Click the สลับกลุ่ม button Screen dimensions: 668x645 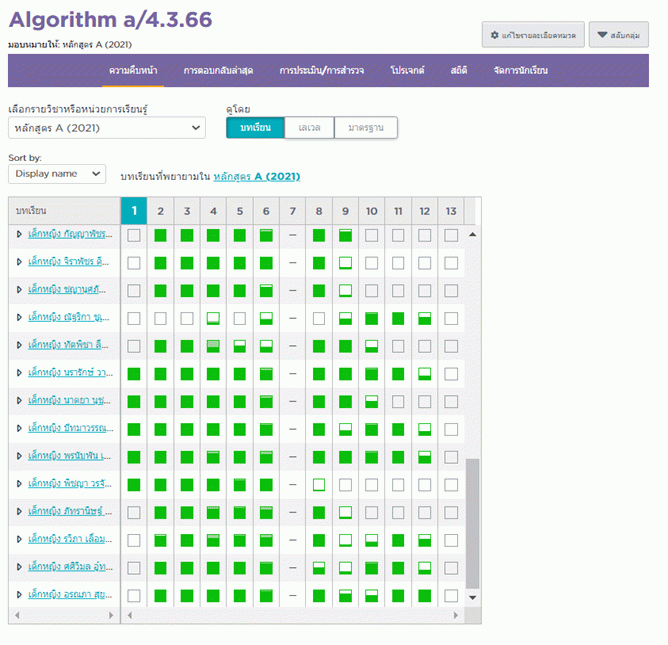click(619, 35)
